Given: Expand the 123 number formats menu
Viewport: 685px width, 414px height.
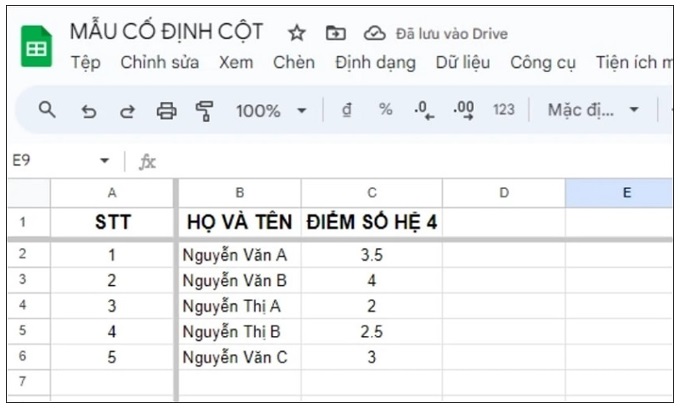Looking at the screenshot, I should click(503, 110).
